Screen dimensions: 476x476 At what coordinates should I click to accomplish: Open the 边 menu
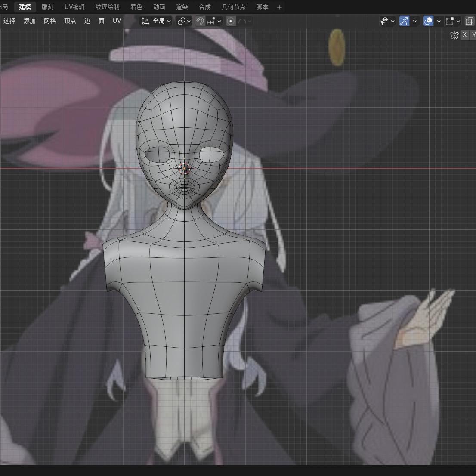click(x=87, y=21)
